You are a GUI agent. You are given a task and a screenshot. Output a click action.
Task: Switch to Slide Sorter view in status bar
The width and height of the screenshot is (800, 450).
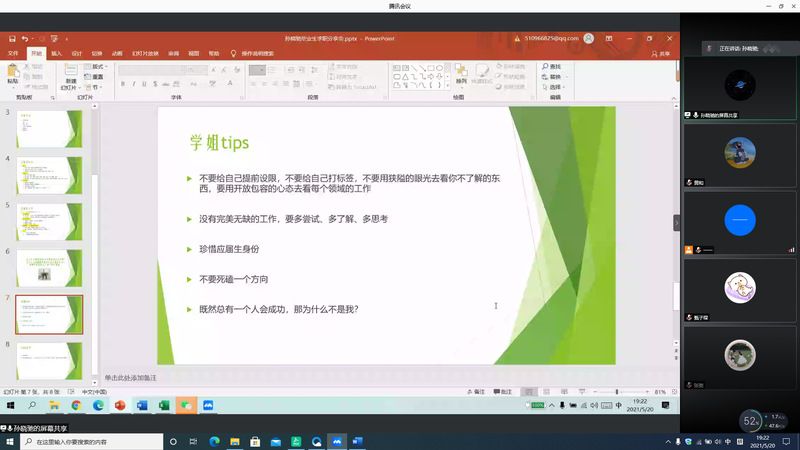(546, 392)
